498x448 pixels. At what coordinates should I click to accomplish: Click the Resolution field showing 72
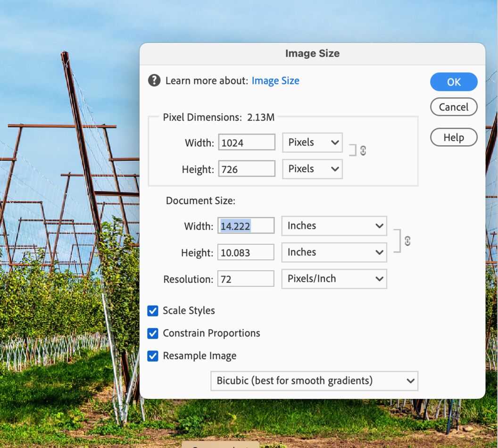pyautogui.click(x=245, y=278)
